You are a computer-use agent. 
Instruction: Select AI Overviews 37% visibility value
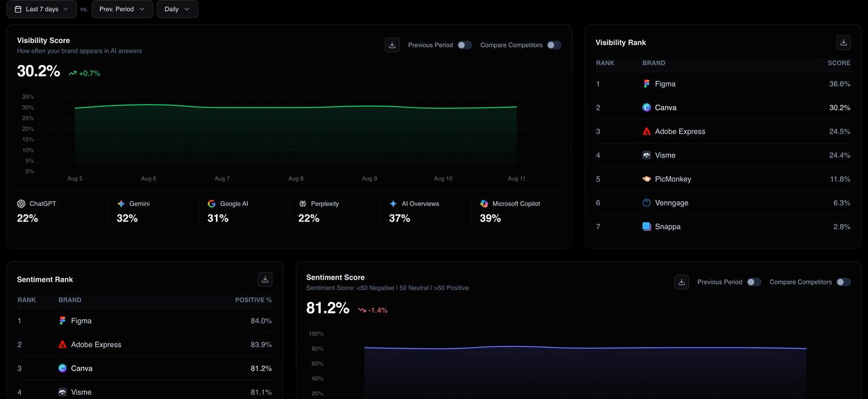coord(399,219)
